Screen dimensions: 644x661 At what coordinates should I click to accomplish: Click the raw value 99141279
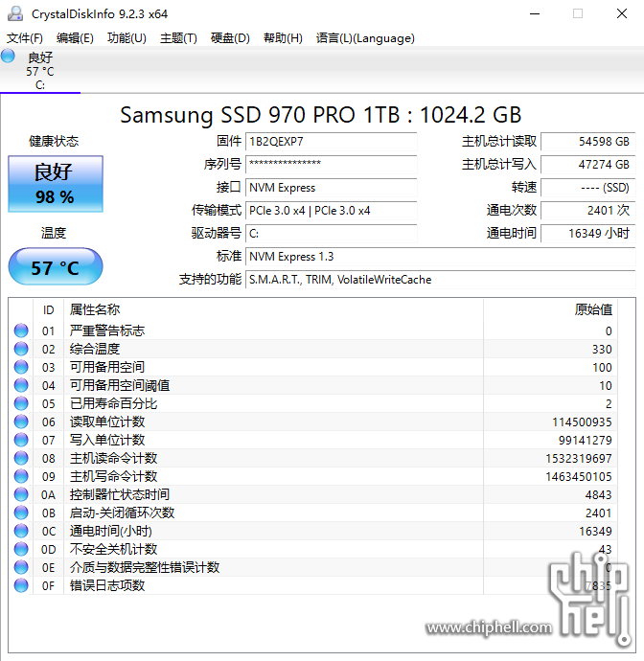coord(585,440)
